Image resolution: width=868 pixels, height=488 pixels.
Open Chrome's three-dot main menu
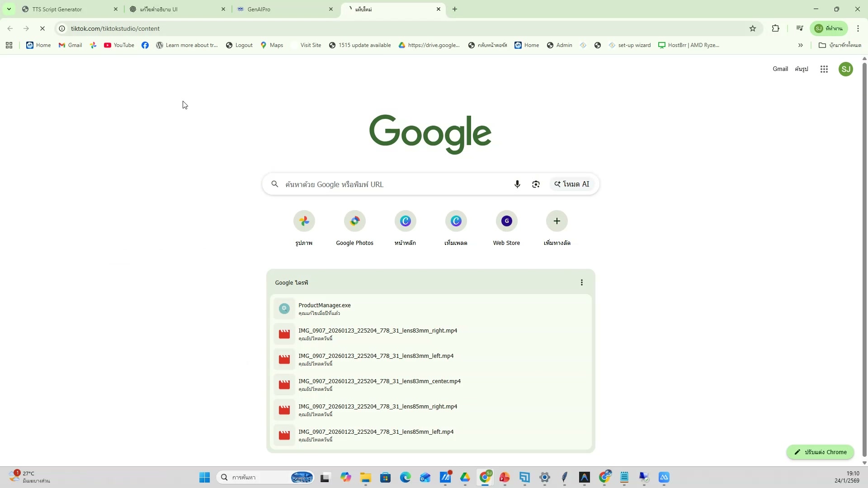(858, 28)
